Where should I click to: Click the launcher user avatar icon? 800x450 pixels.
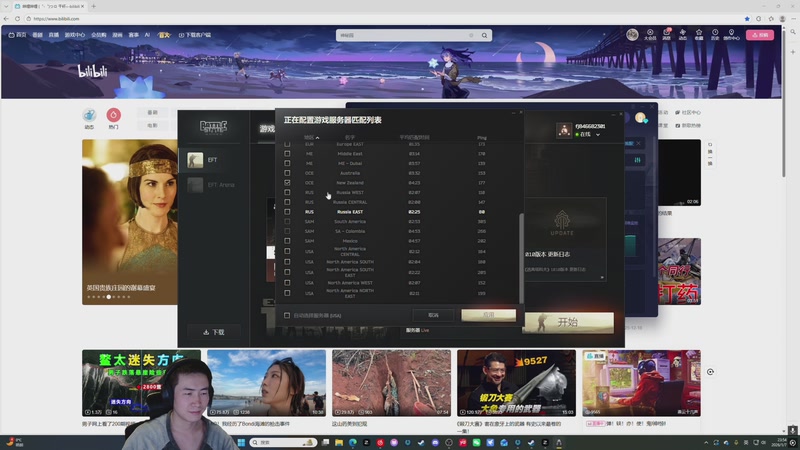pos(564,130)
